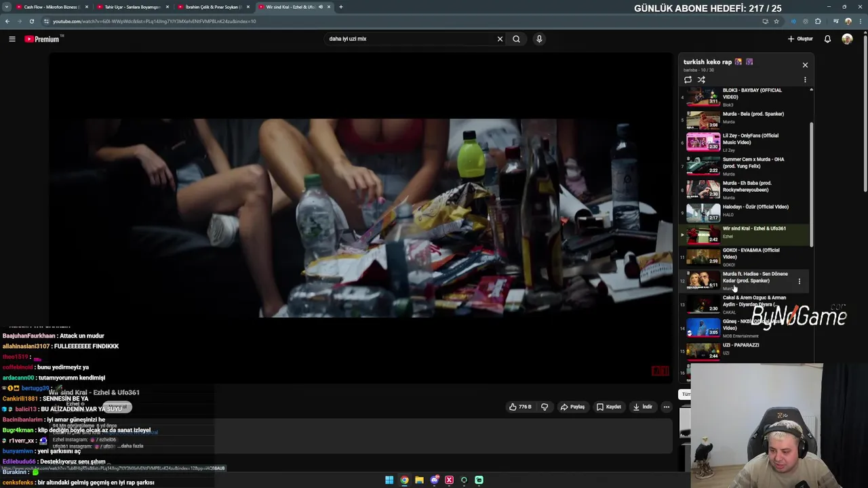Open the YouTube hamburger guide menu

[x=12, y=39]
